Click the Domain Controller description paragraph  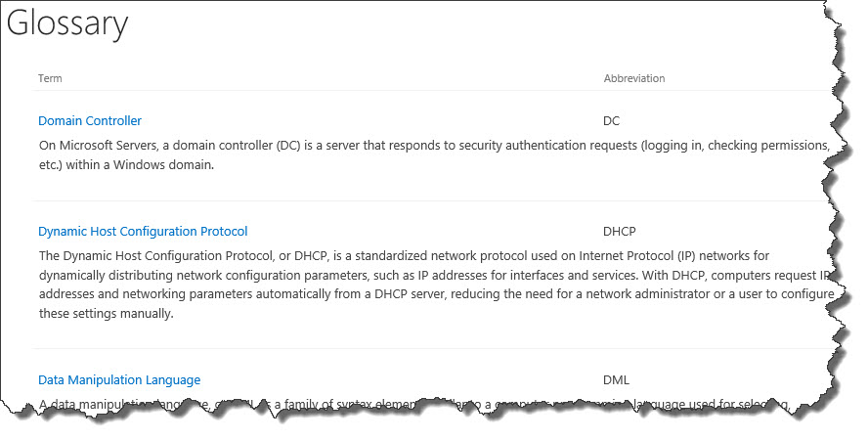tap(435, 154)
